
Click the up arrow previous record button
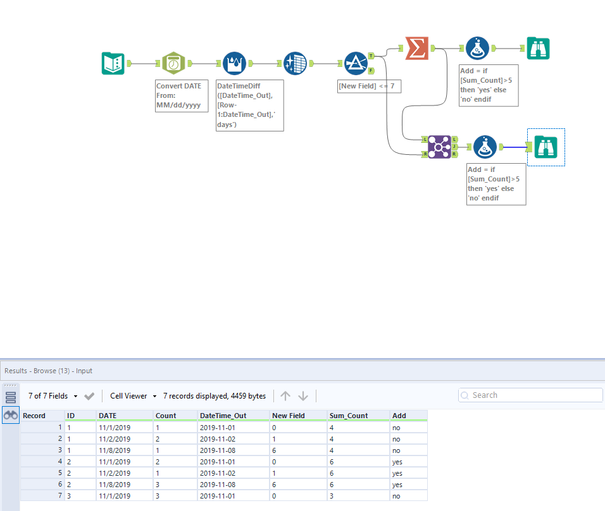tap(285, 395)
